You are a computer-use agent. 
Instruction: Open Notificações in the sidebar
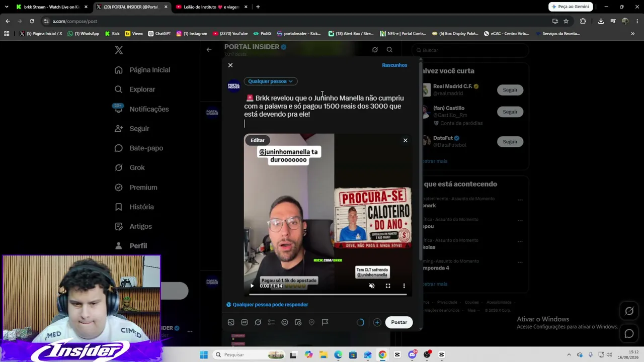(141, 109)
